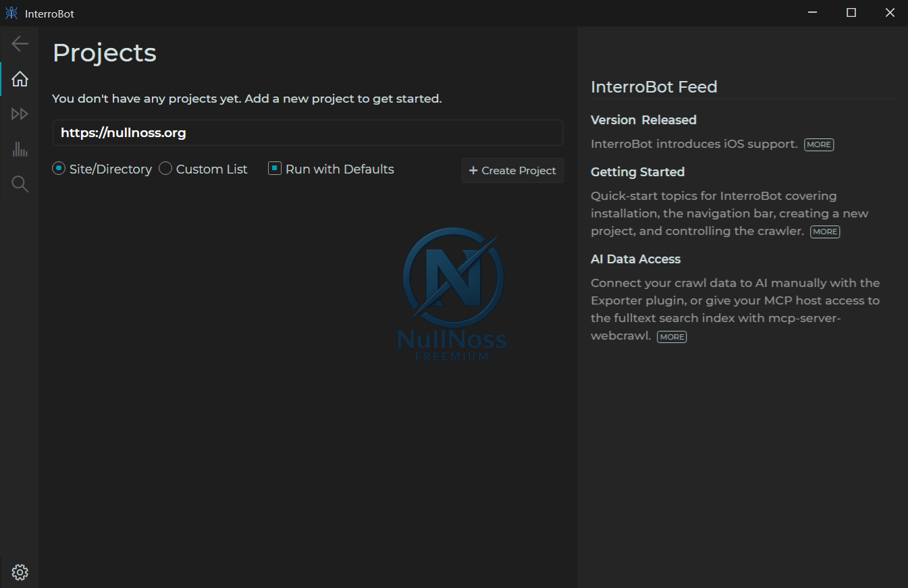
Task: Choose the Custom List option
Action: [x=165, y=169]
